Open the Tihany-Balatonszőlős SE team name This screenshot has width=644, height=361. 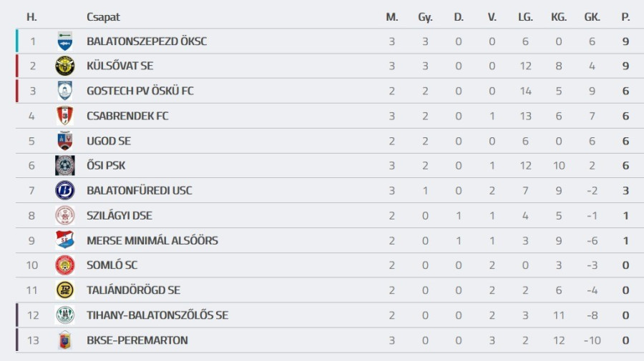pyautogui.click(x=157, y=315)
